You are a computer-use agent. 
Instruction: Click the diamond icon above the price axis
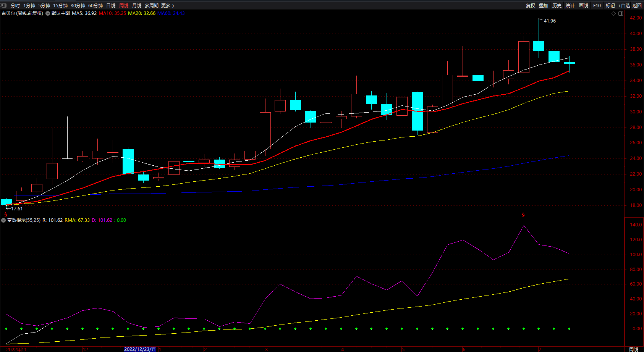tap(614, 13)
